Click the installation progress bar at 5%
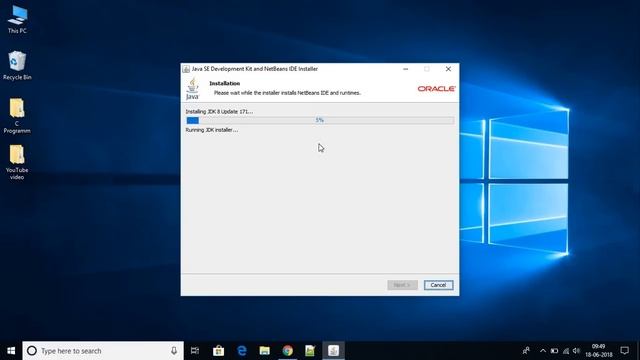Image resolution: width=640 pixels, height=360 pixels. tap(320, 120)
